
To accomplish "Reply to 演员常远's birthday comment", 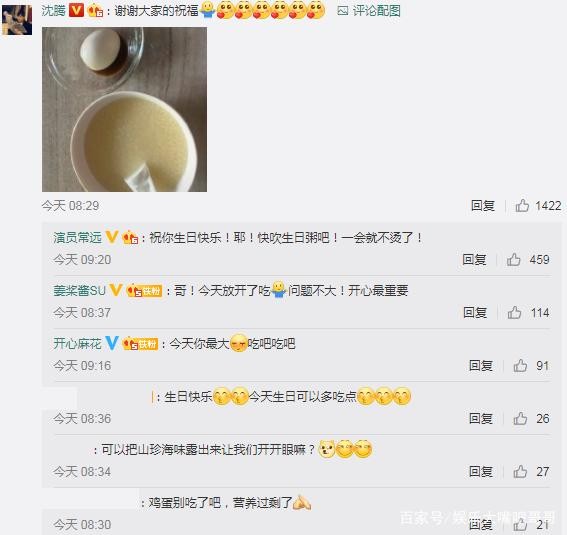I will [474, 259].
